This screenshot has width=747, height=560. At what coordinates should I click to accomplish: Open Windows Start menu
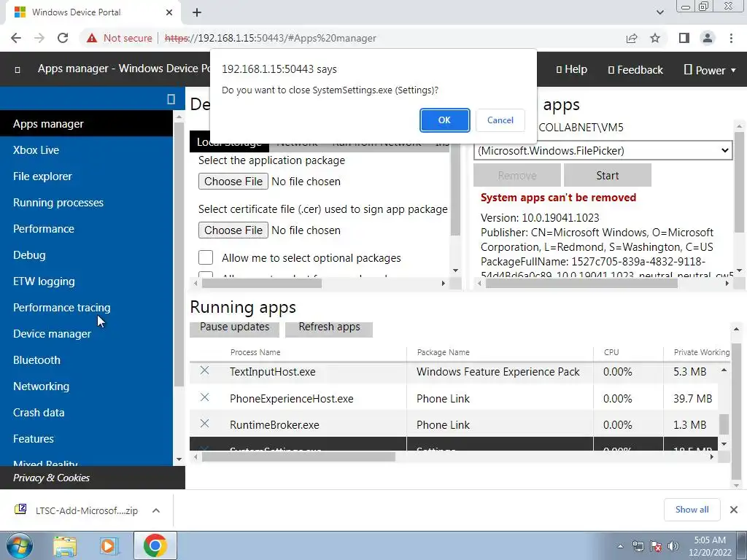(x=19, y=545)
